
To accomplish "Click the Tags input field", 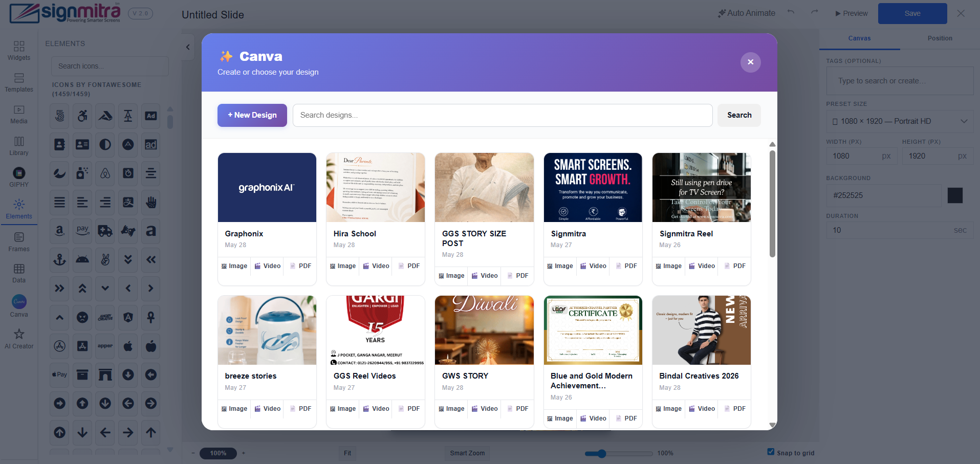I will pos(900,81).
